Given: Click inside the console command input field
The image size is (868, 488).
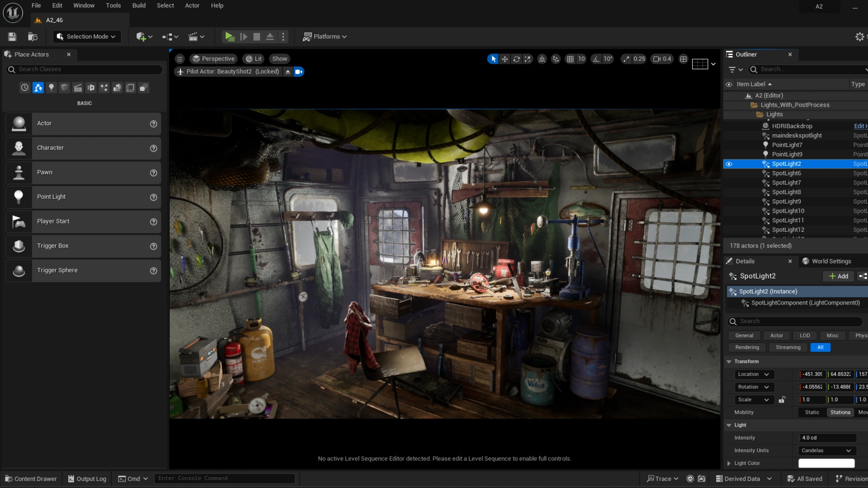Looking at the screenshot, I should [x=225, y=478].
